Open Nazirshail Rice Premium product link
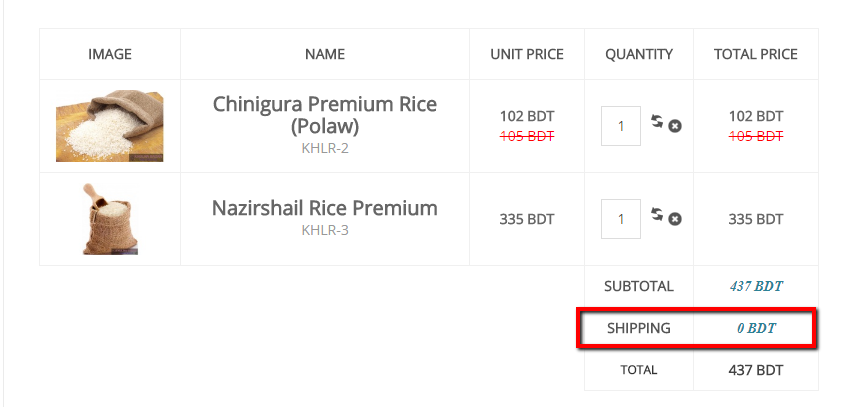 [325, 208]
